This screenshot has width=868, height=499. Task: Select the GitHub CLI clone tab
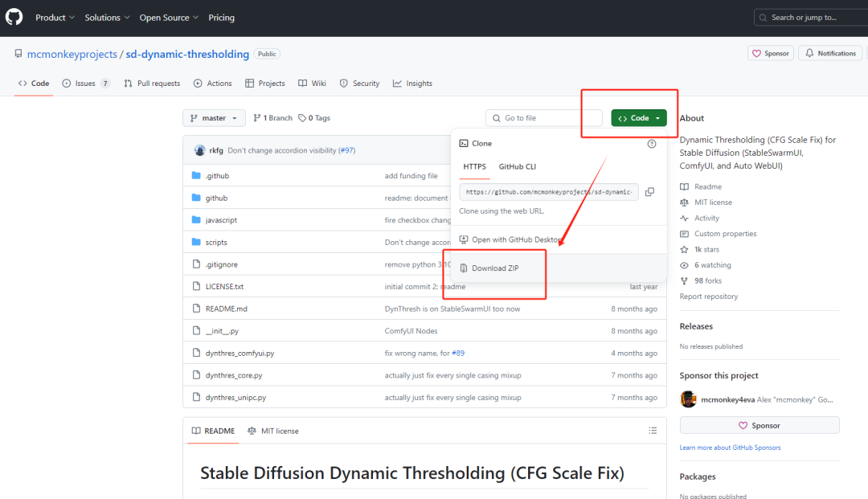tap(517, 166)
